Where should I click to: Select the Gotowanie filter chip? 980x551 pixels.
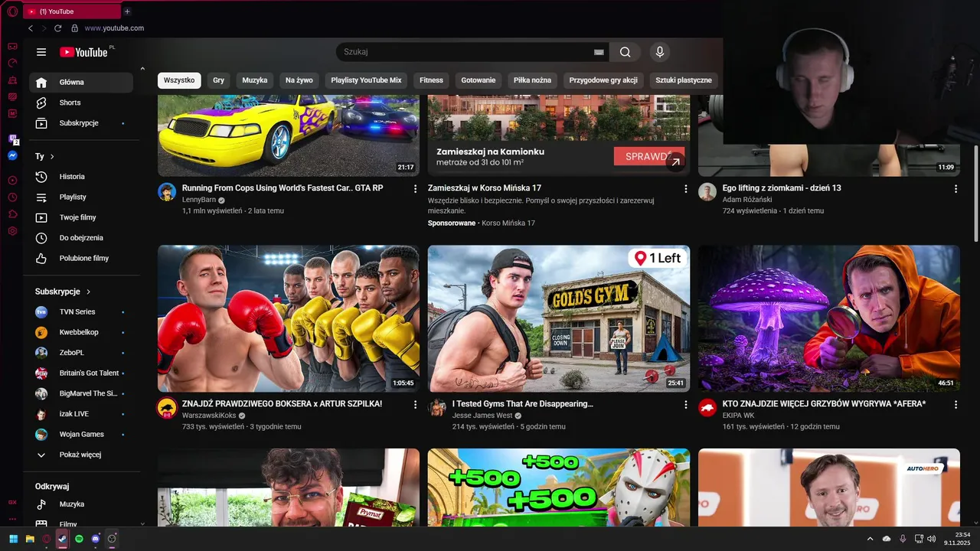[x=479, y=80]
